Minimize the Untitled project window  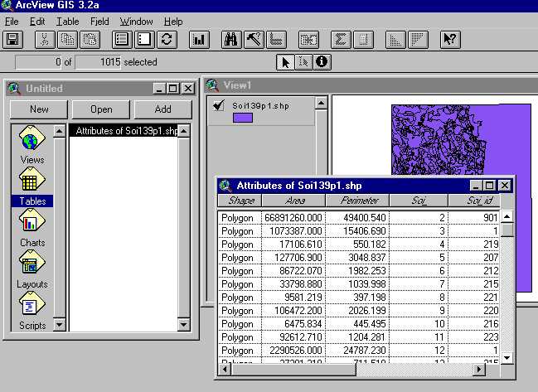pyautogui.click(x=159, y=89)
